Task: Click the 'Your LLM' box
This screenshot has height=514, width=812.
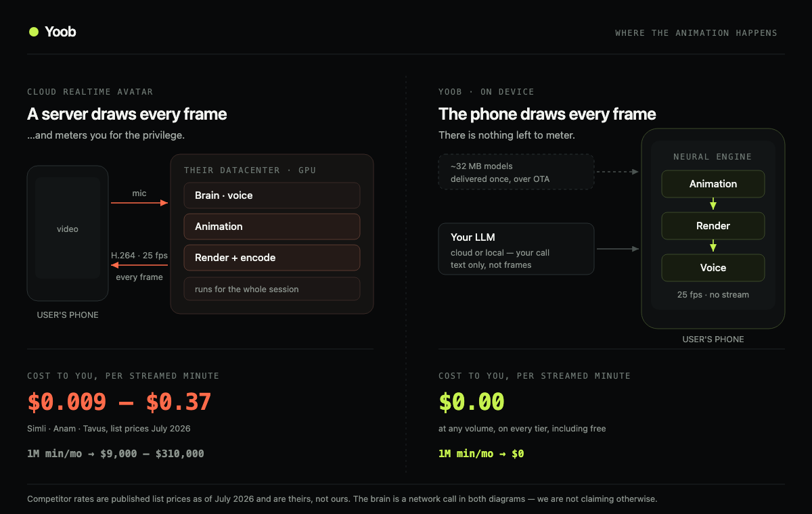Action: [516, 249]
